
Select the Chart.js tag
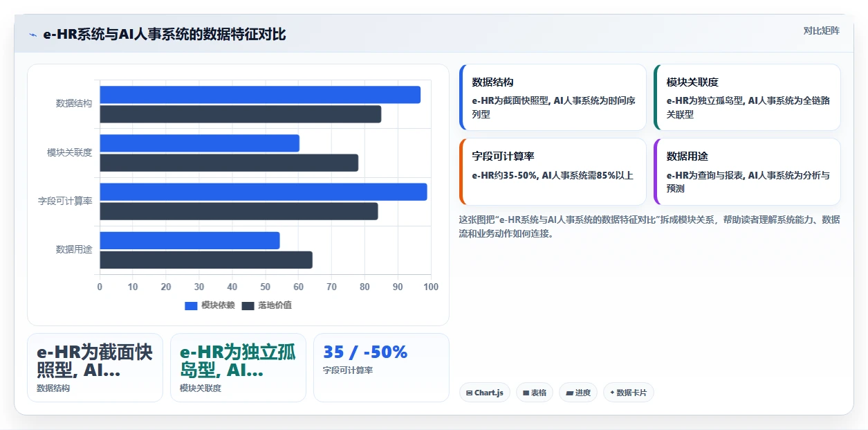485,393
